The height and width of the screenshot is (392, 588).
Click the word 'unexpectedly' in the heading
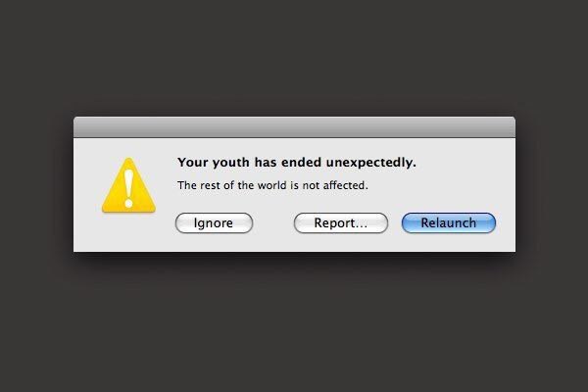click(x=369, y=163)
